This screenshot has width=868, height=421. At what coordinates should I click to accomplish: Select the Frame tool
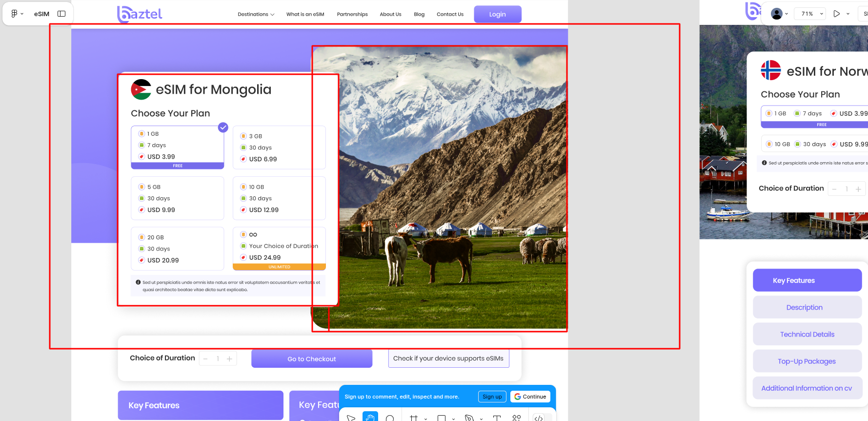(414, 418)
